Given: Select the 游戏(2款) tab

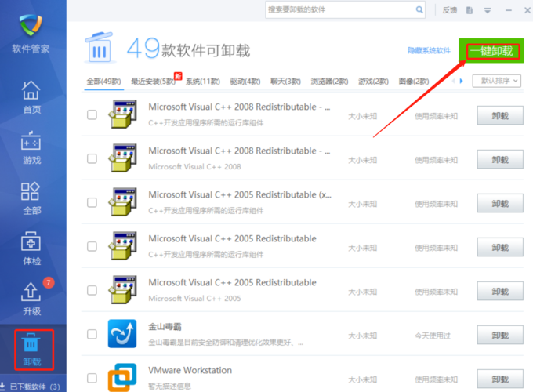Looking at the screenshot, I should (373, 82).
